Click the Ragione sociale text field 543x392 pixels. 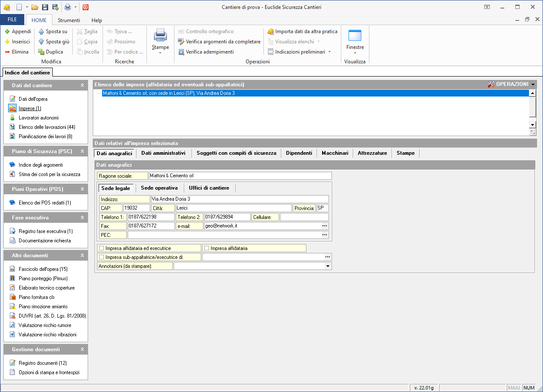(x=240, y=176)
